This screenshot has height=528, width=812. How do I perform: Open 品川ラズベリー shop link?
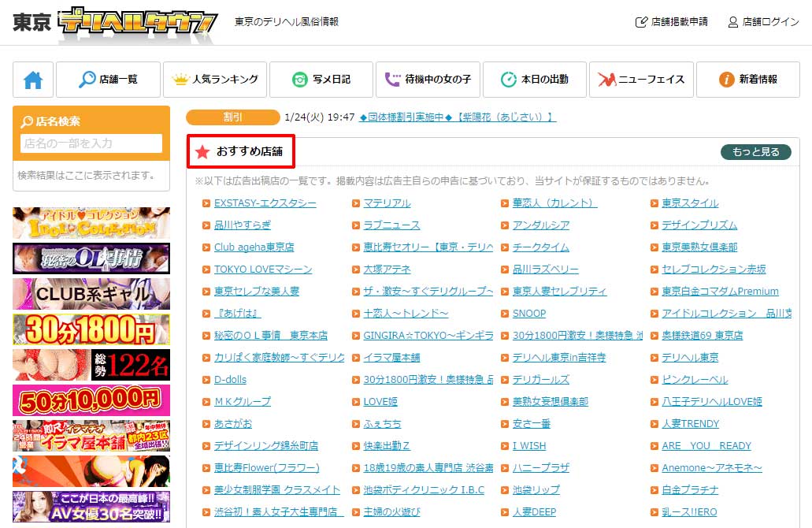pos(546,270)
